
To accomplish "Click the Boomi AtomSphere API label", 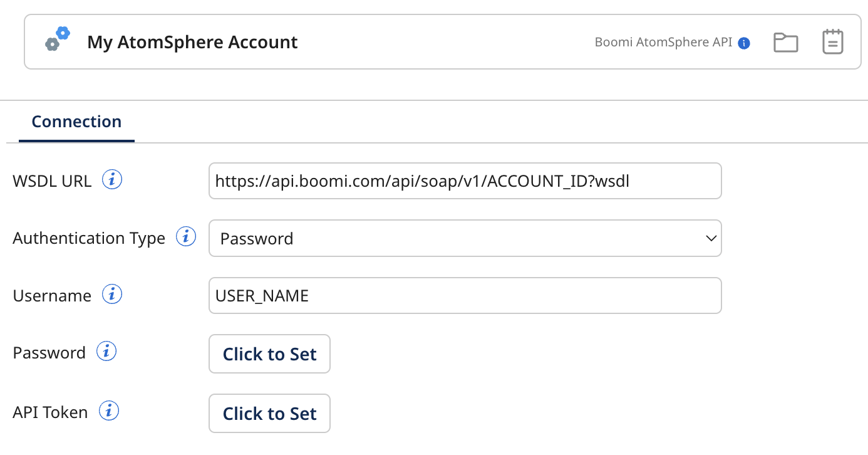I will click(x=663, y=43).
